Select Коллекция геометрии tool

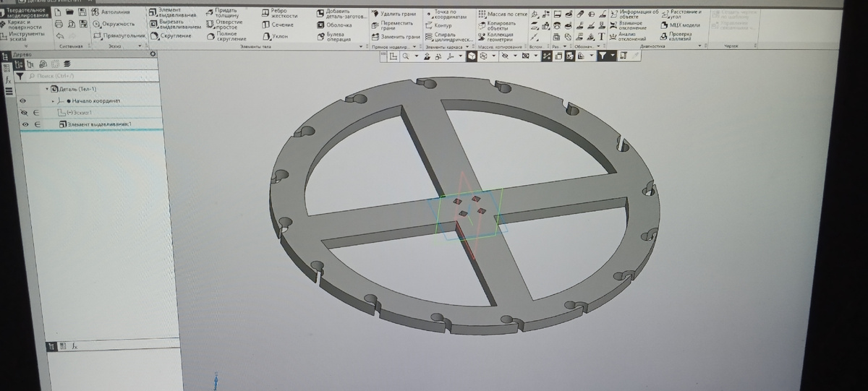click(x=496, y=37)
